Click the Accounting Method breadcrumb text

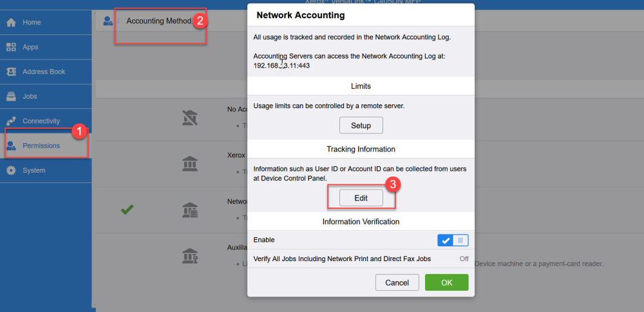point(158,21)
